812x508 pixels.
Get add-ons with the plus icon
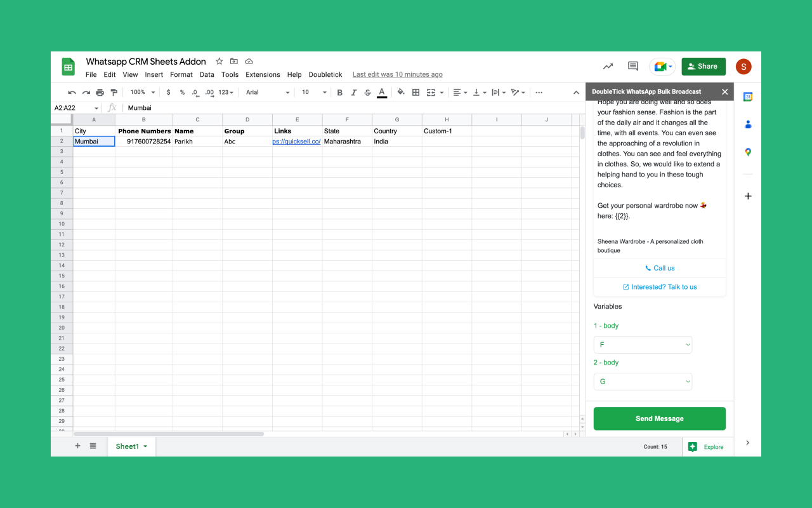(x=748, y=196)
